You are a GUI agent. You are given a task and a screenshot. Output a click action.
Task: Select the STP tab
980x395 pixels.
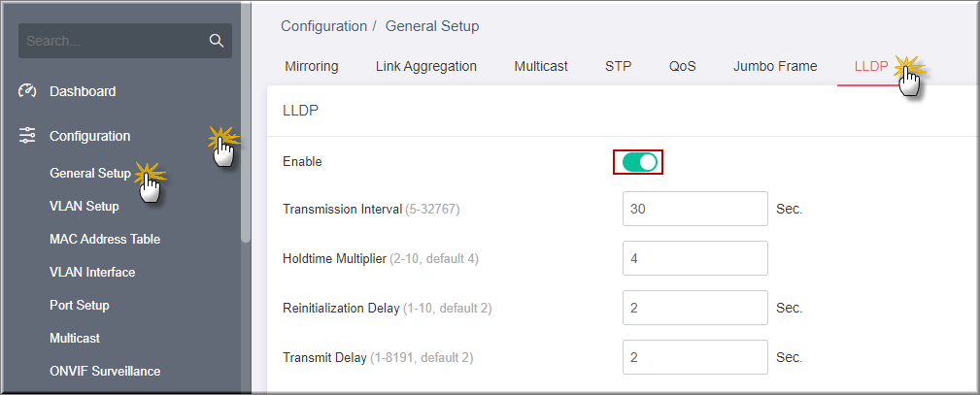point(618,66)
